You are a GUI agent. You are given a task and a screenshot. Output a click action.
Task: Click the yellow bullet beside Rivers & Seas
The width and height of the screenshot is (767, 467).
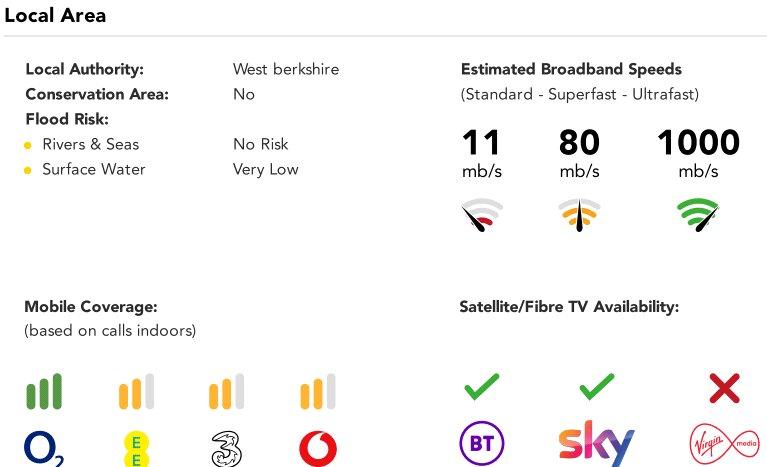click(x=28, y=145)
